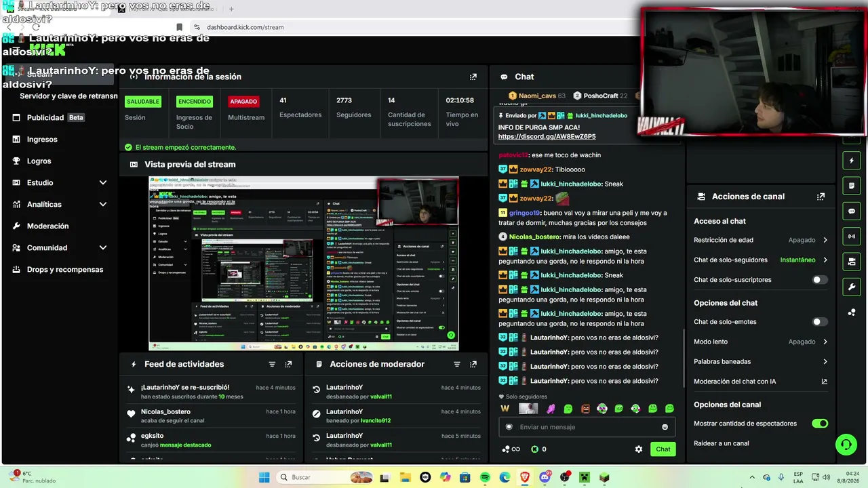Open a new browser tab
Viewport: 868px width, 488px height.
coord(231,9)
